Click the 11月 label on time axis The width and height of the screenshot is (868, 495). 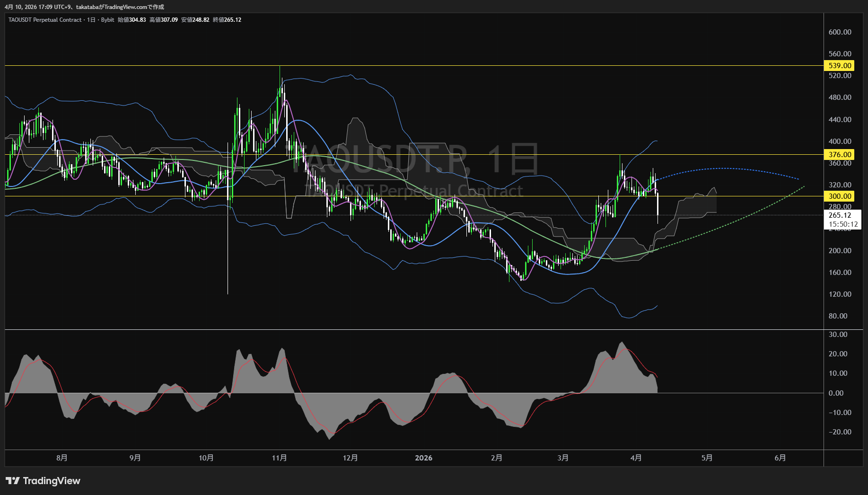[279, 458]
